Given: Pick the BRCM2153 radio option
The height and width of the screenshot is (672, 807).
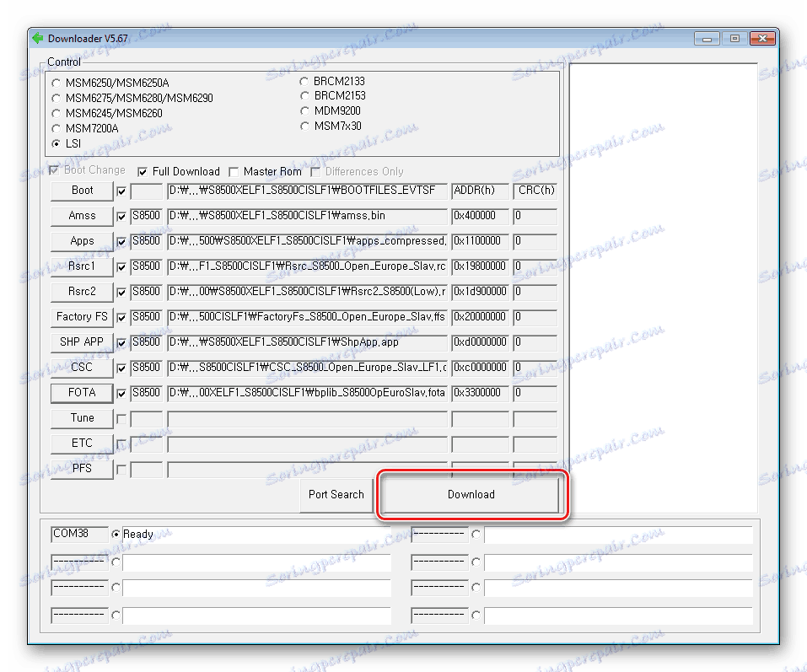Looking at the screenshot, I should click(x=304, y=96).
